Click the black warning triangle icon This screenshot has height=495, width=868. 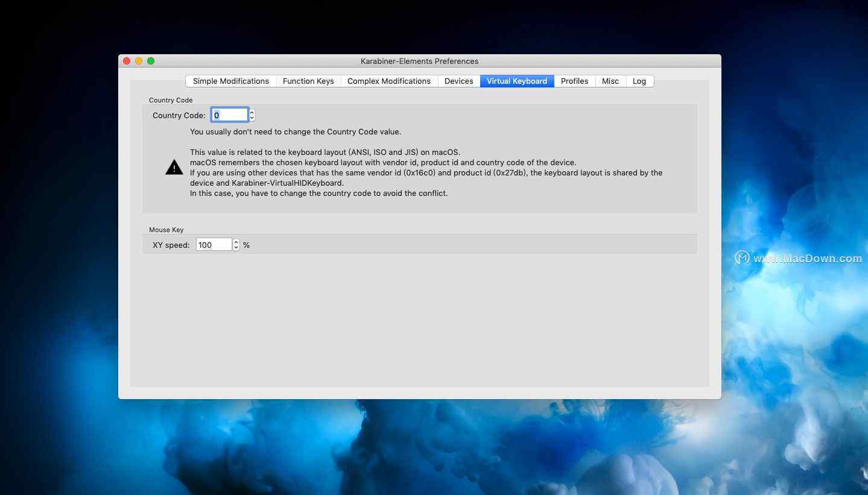(174, 168)
